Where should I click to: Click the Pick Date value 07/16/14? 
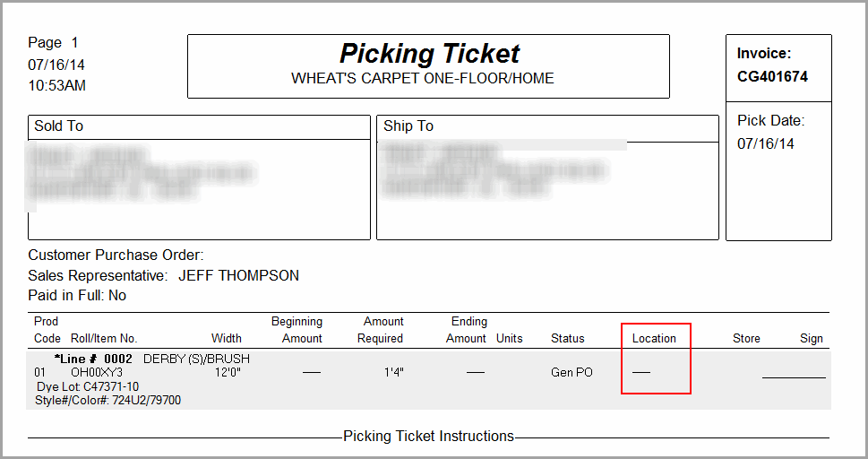point(766,143)
